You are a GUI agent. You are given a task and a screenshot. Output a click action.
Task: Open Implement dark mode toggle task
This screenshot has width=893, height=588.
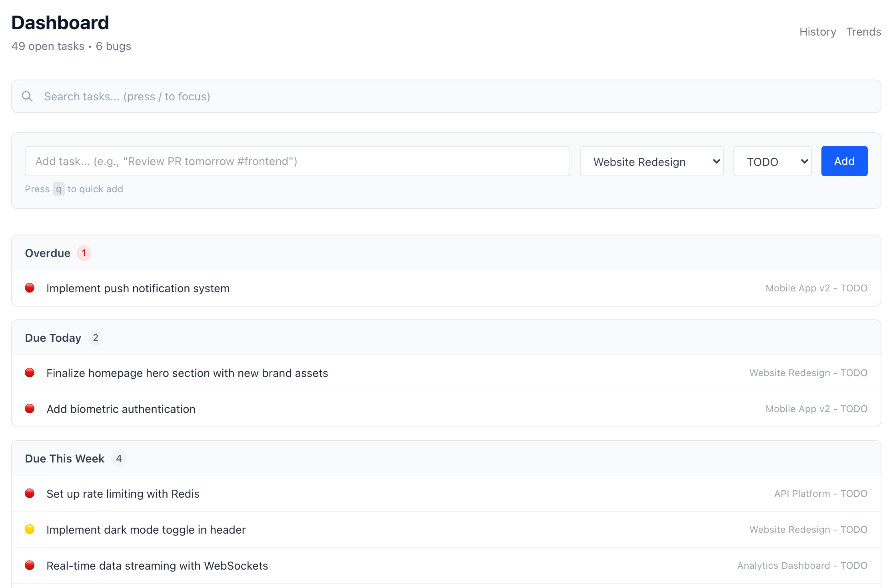pyautogui.click(x=146, y=530)
